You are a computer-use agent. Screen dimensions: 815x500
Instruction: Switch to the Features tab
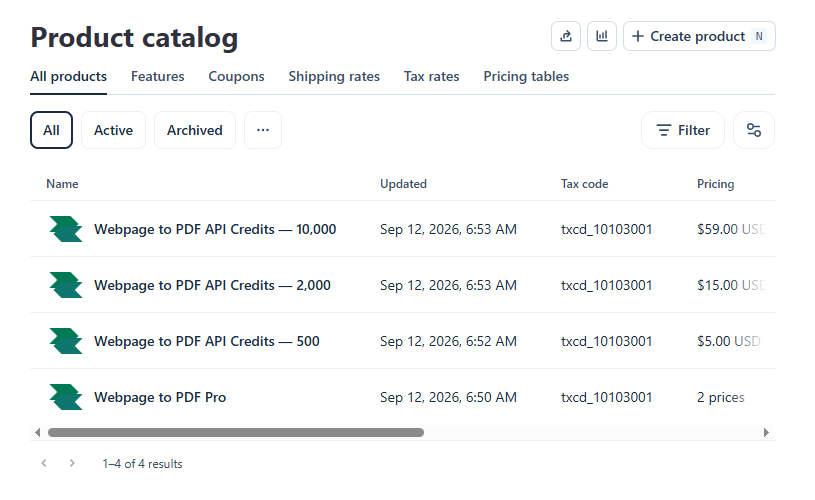click(157, 76)
